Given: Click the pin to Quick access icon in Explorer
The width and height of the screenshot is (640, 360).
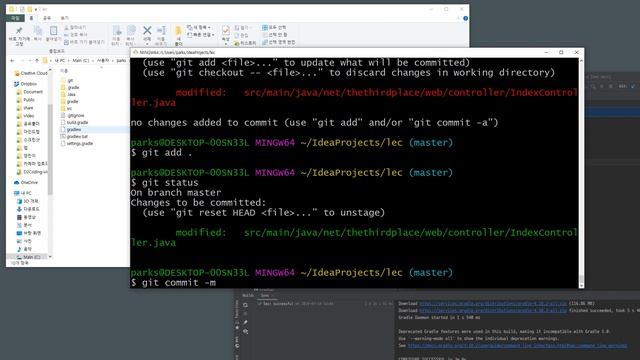Looking at the screenshot, I should 19,31.
